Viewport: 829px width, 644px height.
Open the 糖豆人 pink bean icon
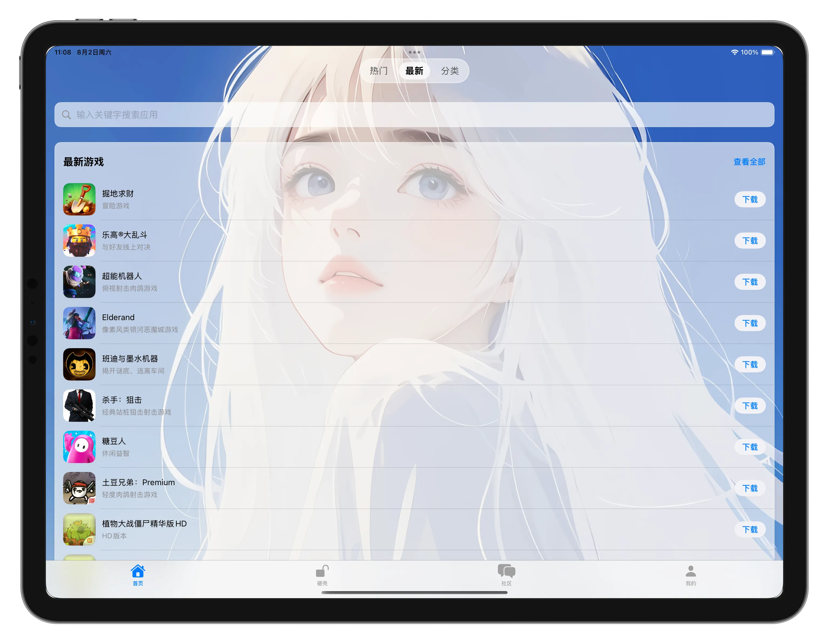79,447
